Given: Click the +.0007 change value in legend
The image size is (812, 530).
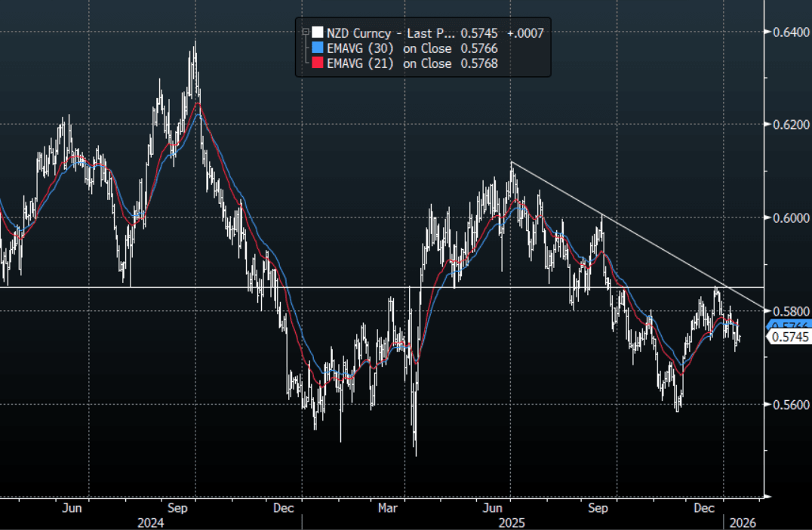Looking at the screenshot, I should point(525,33).
